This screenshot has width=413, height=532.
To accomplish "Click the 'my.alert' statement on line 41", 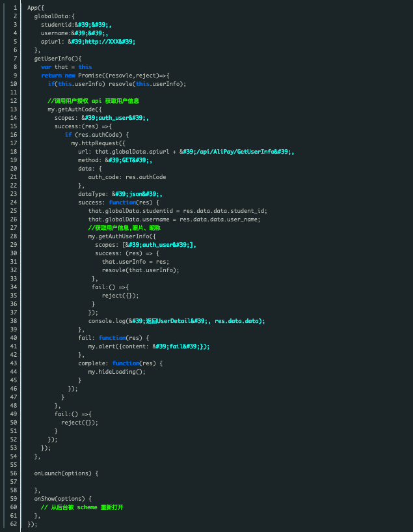I will [149, 346].
